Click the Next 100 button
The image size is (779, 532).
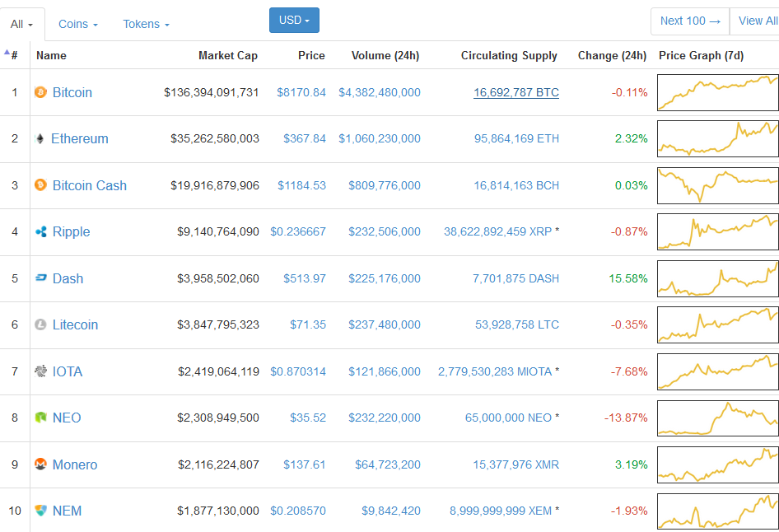[689, 21]
